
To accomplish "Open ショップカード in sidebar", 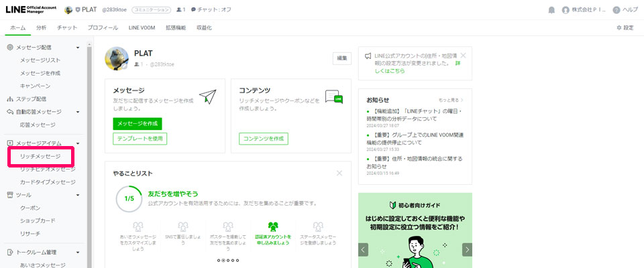I will coord(38,221).
